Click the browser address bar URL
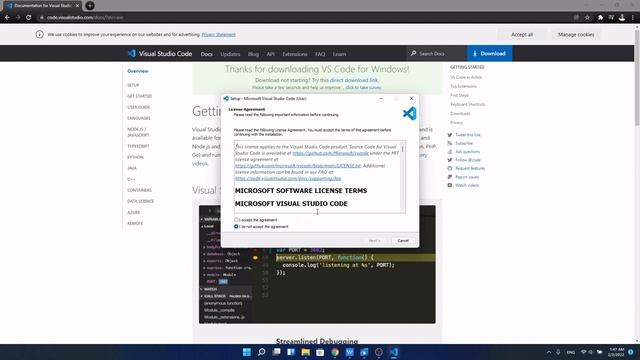 click(x=85, y=18)
